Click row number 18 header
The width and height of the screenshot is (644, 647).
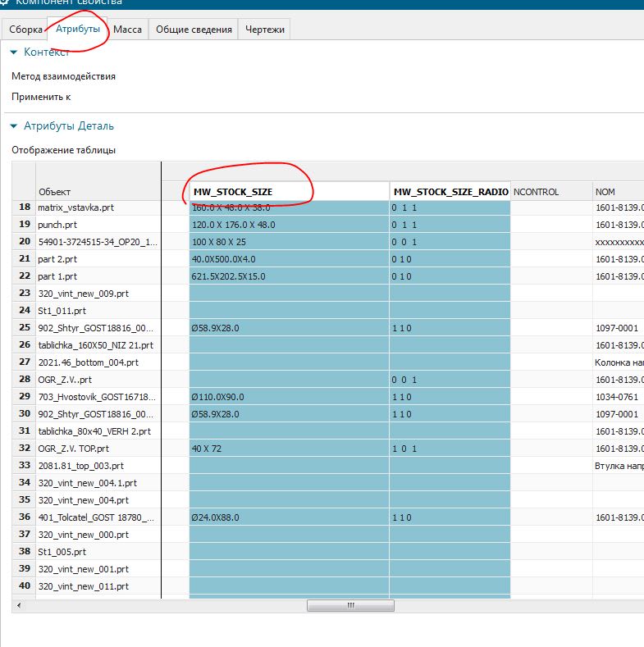[25, 207]
